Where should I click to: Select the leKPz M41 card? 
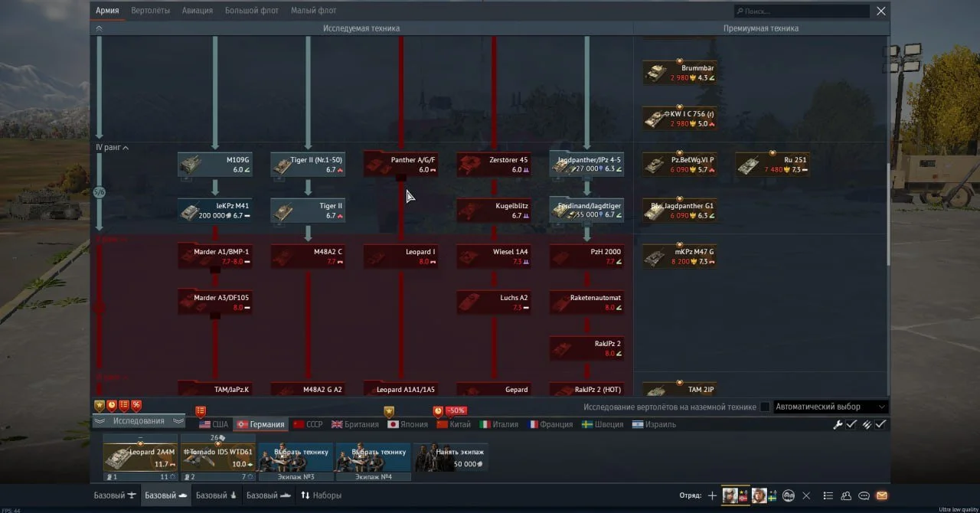pyautogui.click(x=215, y=211)
